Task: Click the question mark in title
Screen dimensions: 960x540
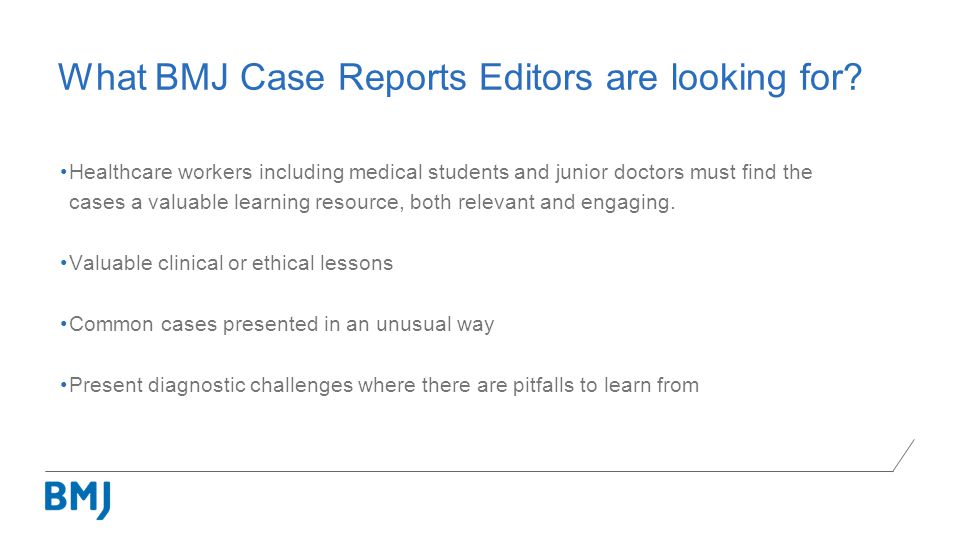Action: point(852,77)
